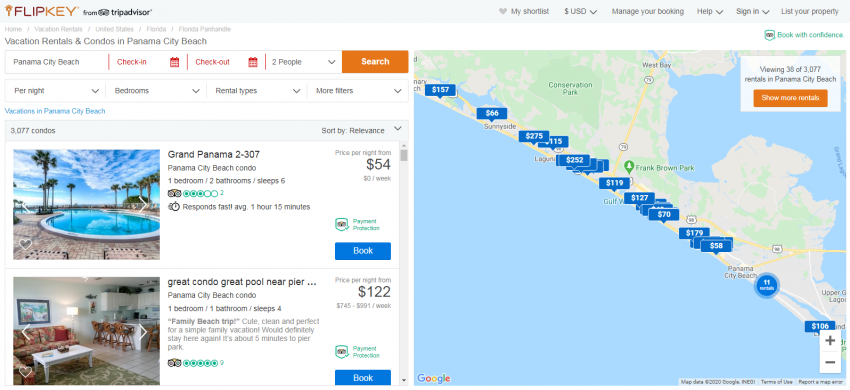Select the $275 map price marker
Image resolution: width=850 pixels, height=390 pixels.
coord(533,136)
